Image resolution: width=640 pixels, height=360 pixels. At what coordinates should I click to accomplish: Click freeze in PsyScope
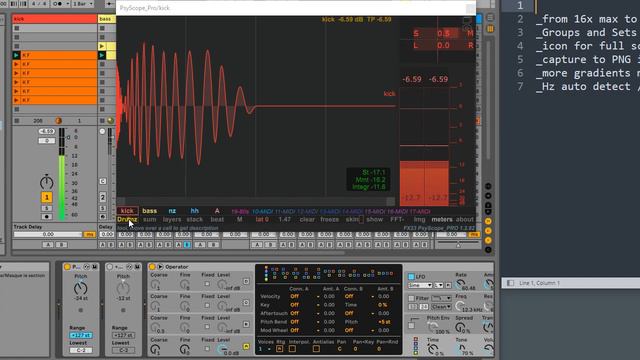pos(329,220)
